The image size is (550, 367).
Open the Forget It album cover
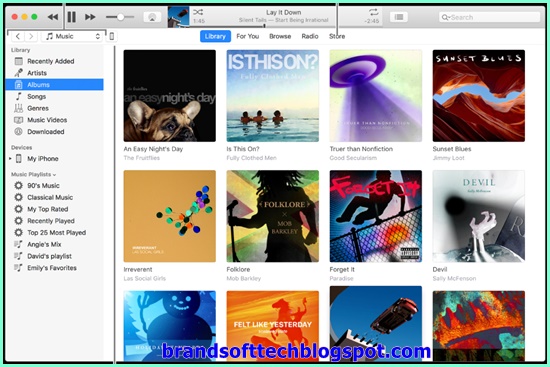pyautogui.click(x=376, y=216)
